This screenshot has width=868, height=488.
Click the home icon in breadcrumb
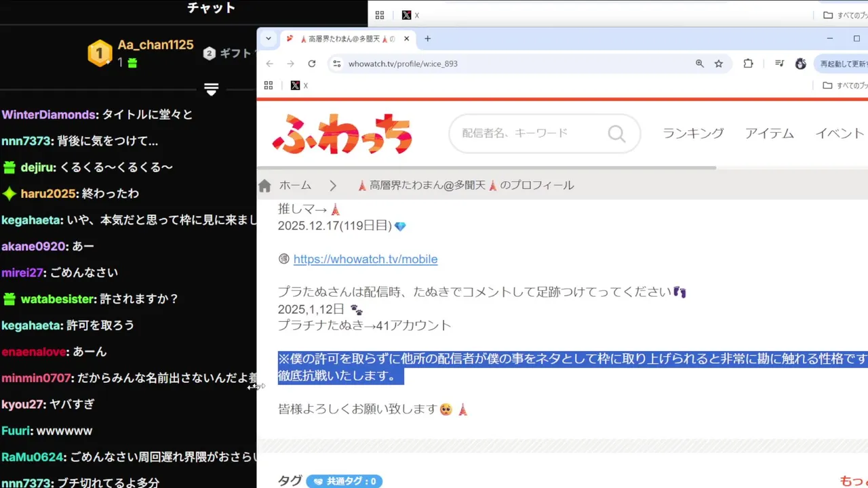coord(265,186)
